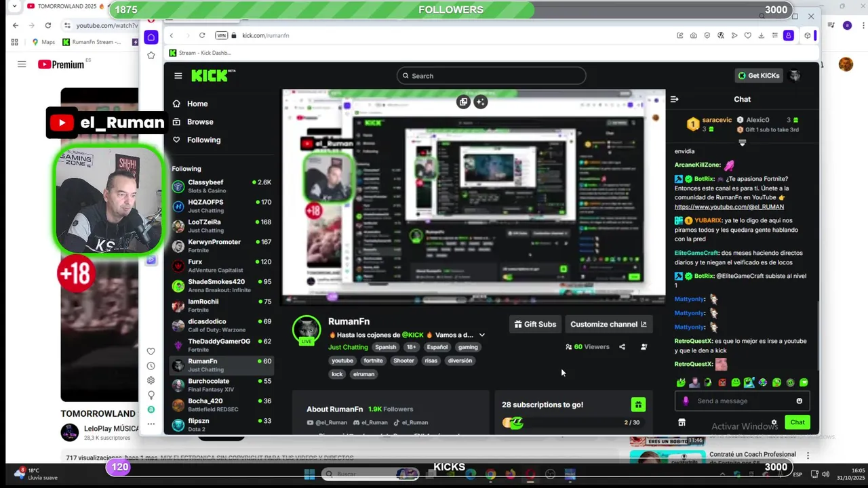Open KerwynPromoter channel in Following list
Image resolution: width=868 pixels, height=488 pixels.
tap(221, 246)
